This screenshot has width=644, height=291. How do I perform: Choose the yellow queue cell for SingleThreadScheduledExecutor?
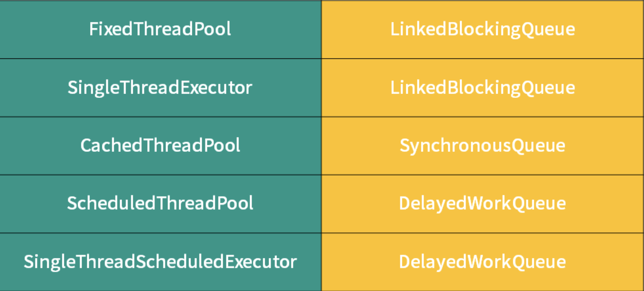[x=482, y=262]
